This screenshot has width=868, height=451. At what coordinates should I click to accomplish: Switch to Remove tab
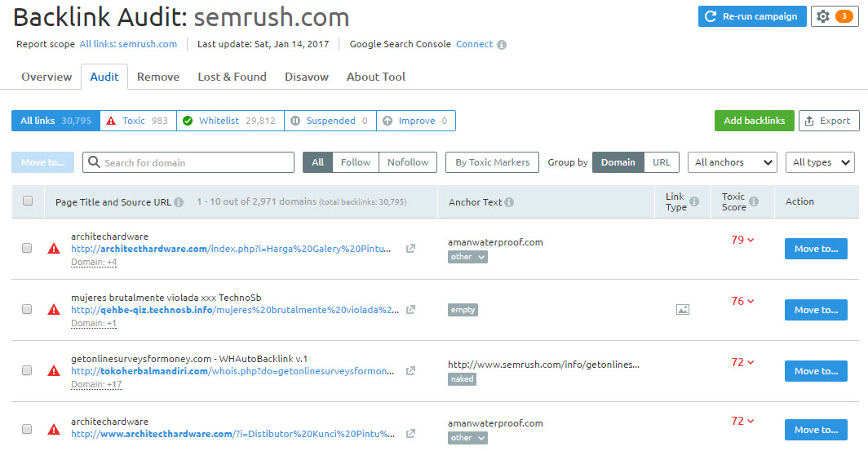158,77
